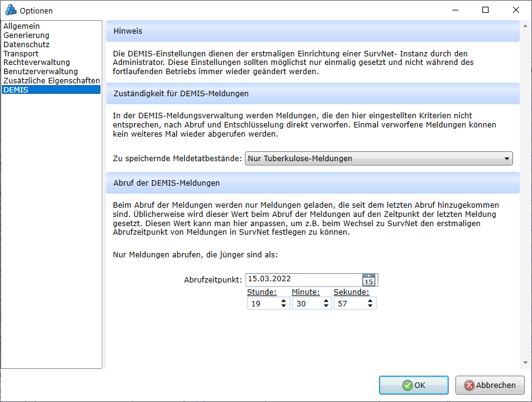Click the Abrufzeitpunkt date field
This screenshot has height=402, width=532.
pyautogui.click(x=303, y=279)
